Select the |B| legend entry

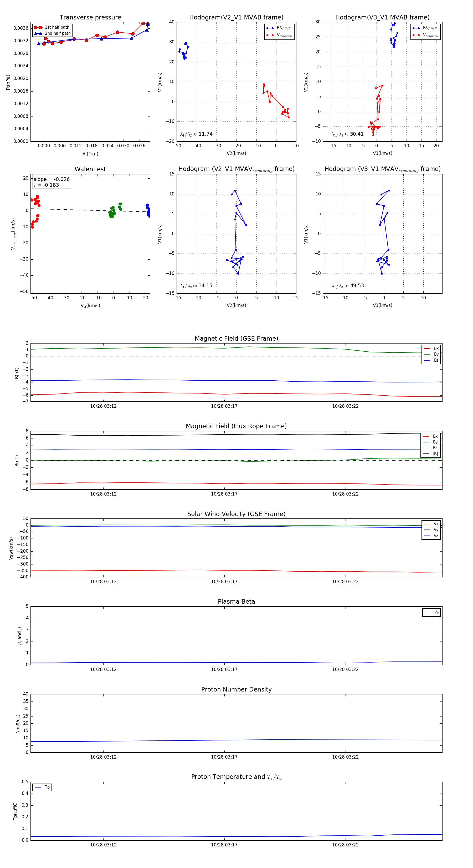point(431,454)
